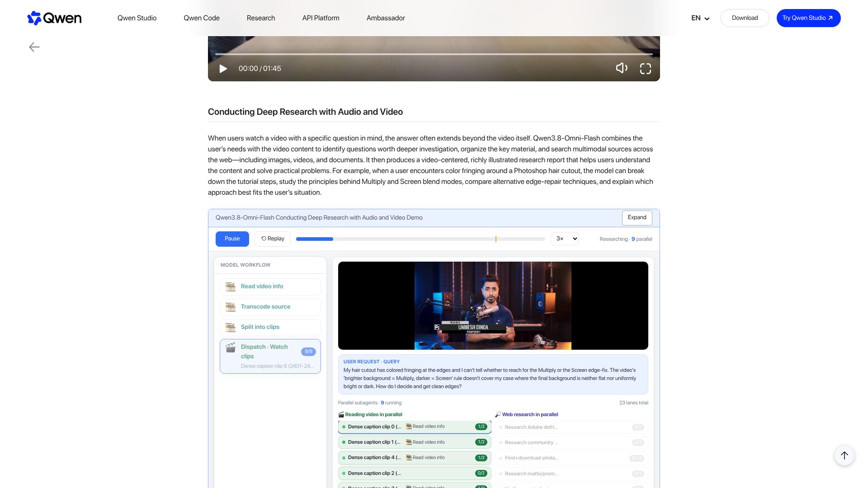Image resolution: width=868 pixels, height=488 pixels.
Task: Click the Expand button on demo
Action: (637, 218)
